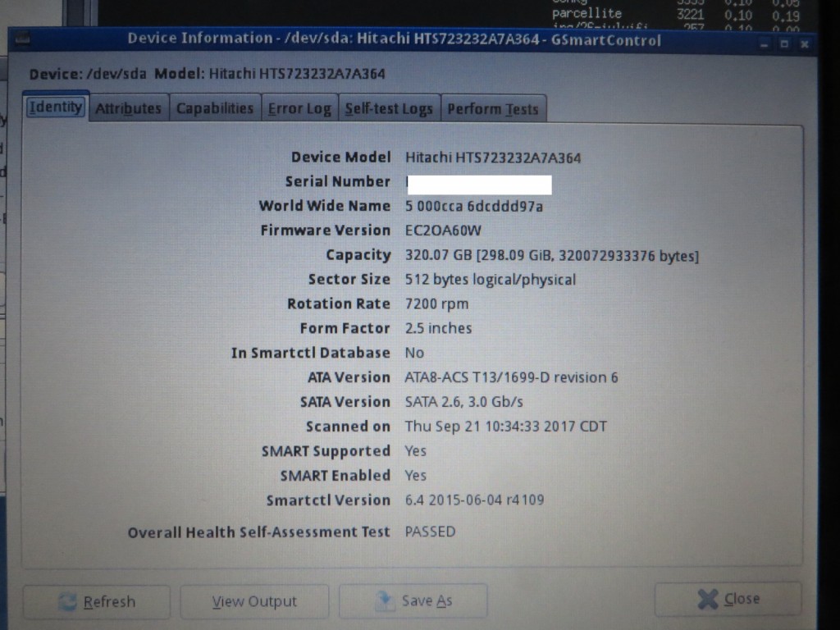Select the SMART Enabled value Yes
Image resolution: width=840 pixels, height=630 pixels.
click(x=416, y=476)
